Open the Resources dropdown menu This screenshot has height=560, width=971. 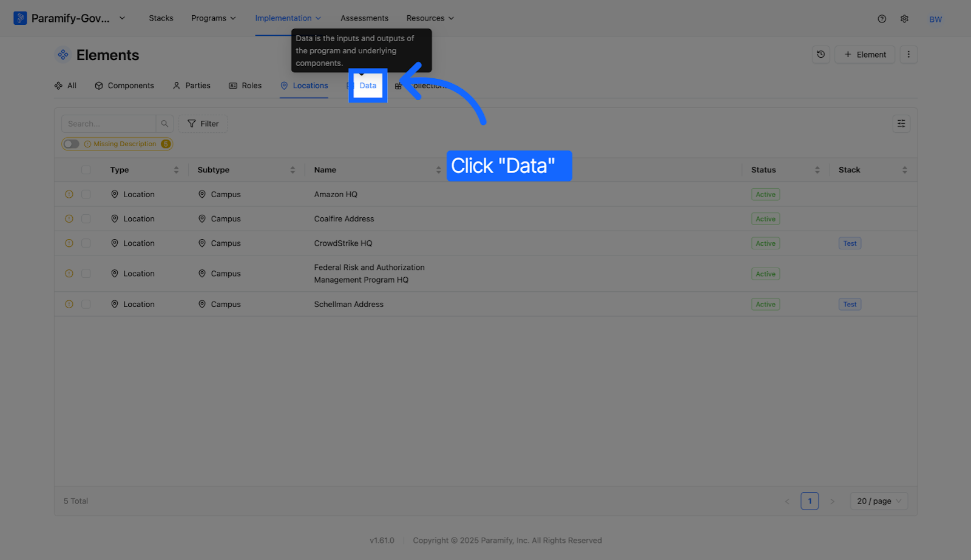click(x=430, y=18)
